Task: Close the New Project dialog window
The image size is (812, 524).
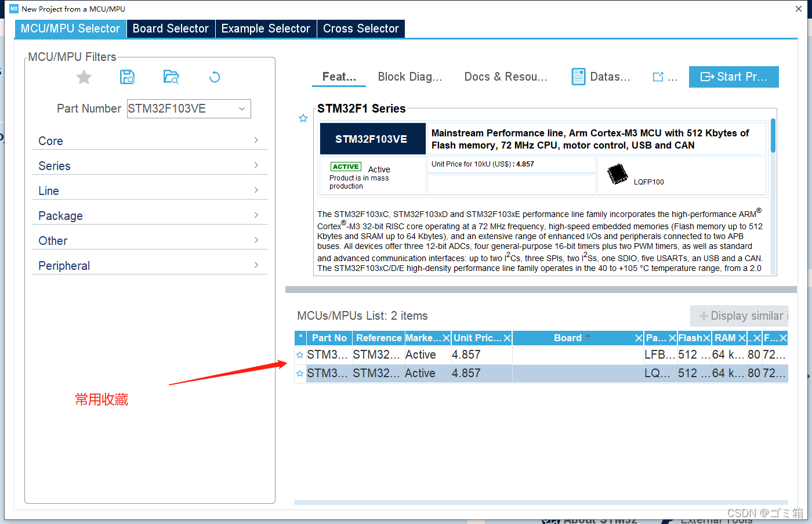Action: [x=799, y=9]
